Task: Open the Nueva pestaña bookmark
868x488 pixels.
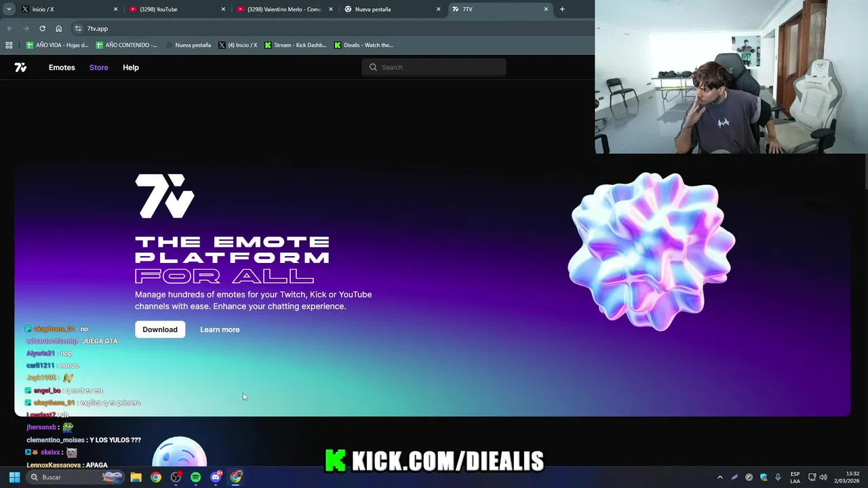Action: click(x=188, y=45)
